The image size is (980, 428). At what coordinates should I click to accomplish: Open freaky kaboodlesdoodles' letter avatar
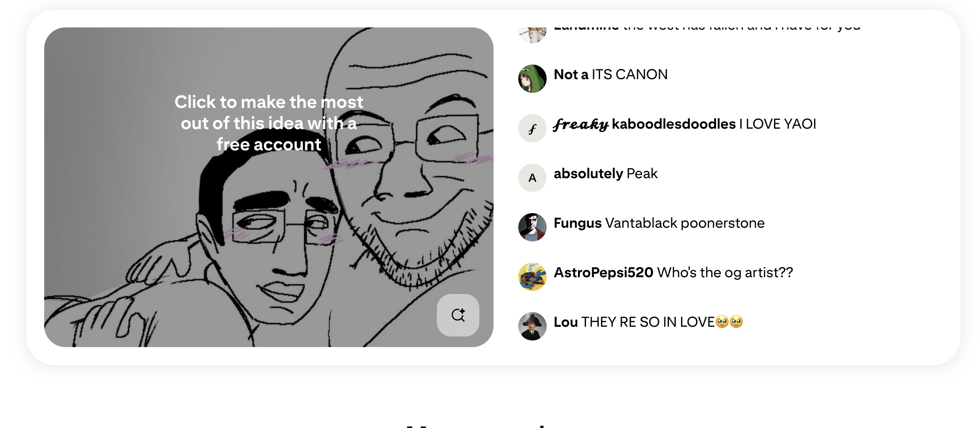coord(532,128)
